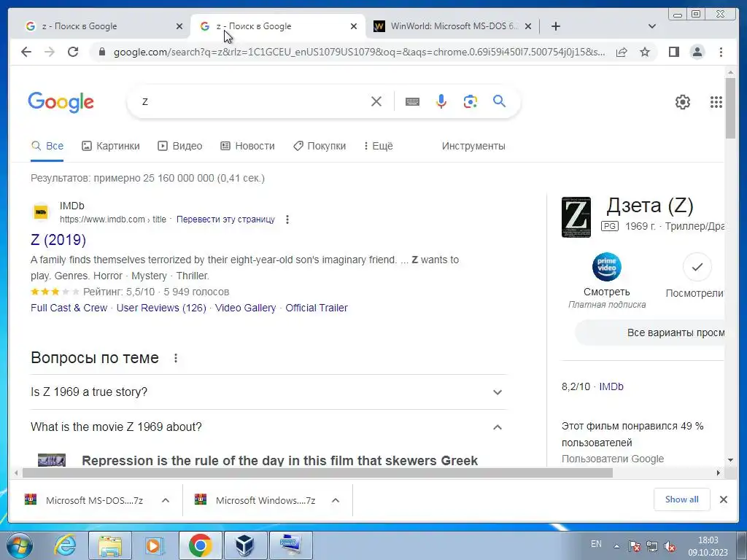Search by image with Google Lens
This screenshot has height=560, width=747.
(471, 101)
